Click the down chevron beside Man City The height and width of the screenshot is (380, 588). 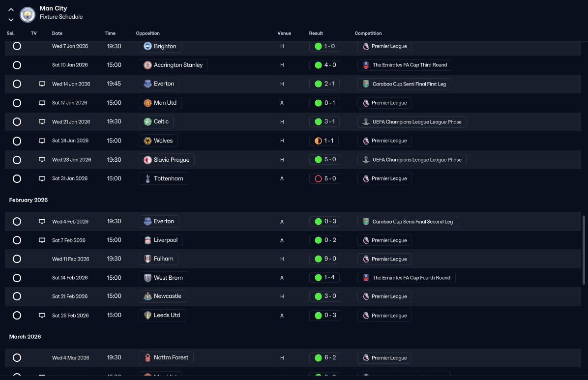pyautogui.click(x=11, y=20)
